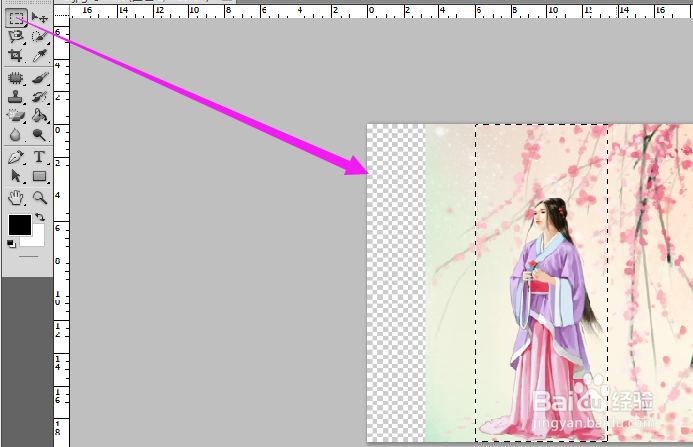The width and height of the screenshot is (693, 447).
Task: Select the Clone Stamp tool
Action: 16,97
